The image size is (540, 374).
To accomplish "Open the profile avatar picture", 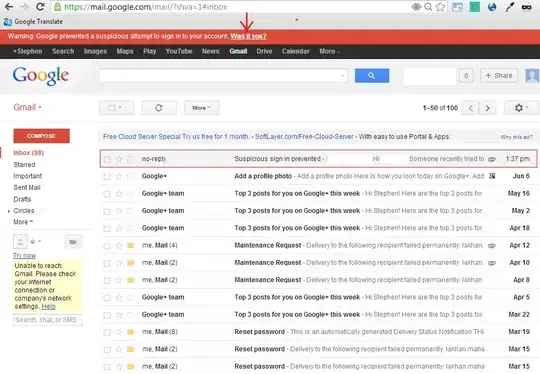I will pyautogui.click(x=532, y=75).
